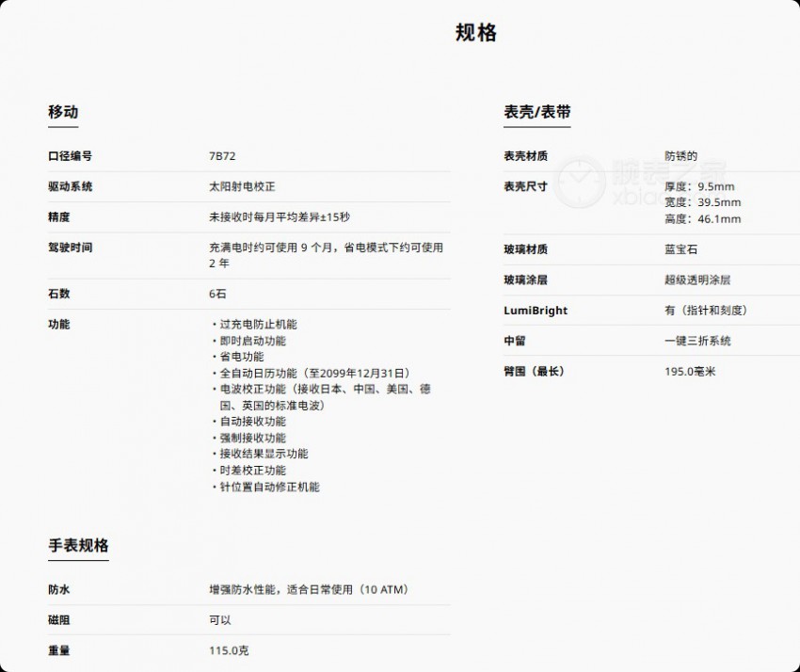The width and height of the screenshot is (800, 672).
Task: Click the 驱动系统 label
Action: coord(70,186)
